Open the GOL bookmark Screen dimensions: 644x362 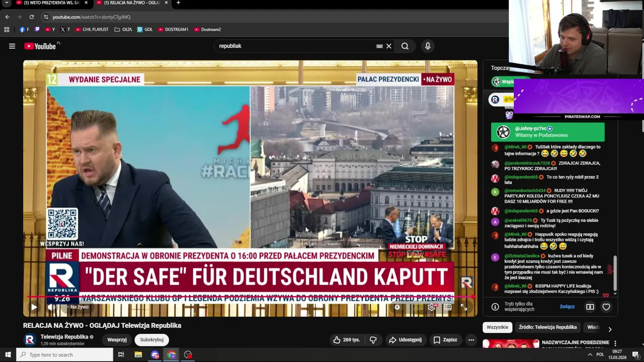pos(145,30)
